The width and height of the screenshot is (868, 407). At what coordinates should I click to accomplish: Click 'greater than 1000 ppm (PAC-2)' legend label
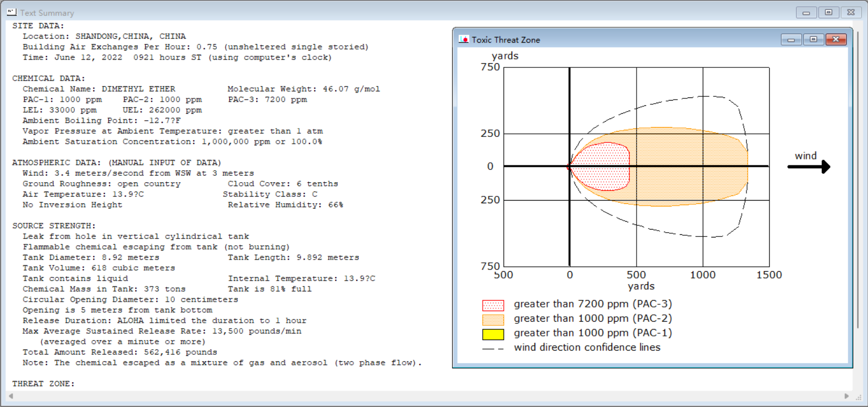coord(593,319)
